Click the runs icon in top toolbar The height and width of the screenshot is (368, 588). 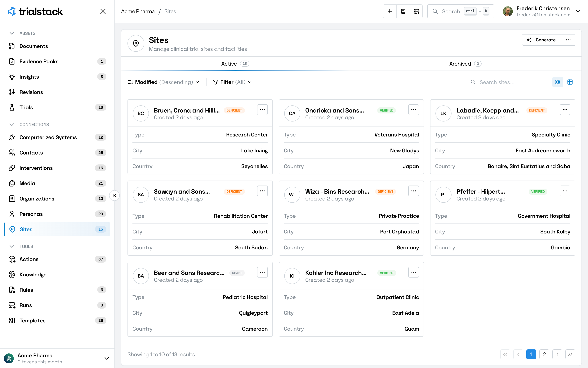tap(416, 11)
